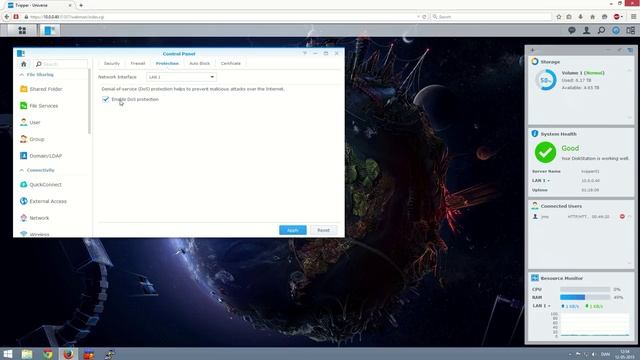Click the CPU usage bar
The image size is (640, 360).
click(584, 289)
